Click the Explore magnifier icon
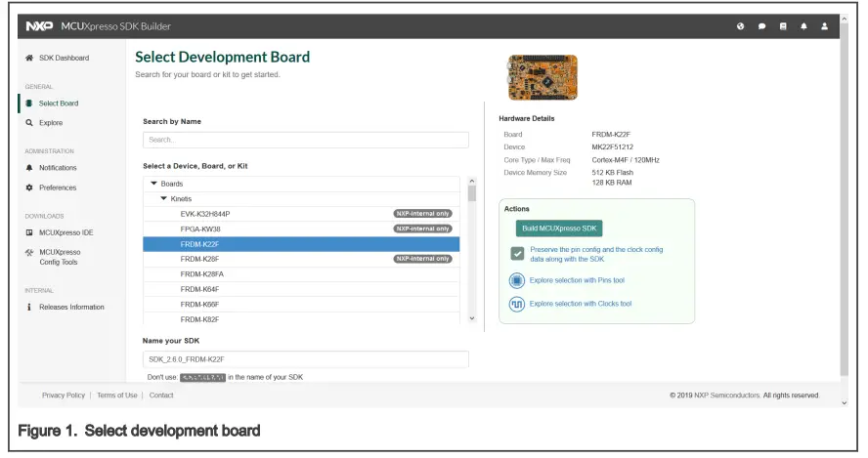 pyautogui.click(x=29, y=123)
